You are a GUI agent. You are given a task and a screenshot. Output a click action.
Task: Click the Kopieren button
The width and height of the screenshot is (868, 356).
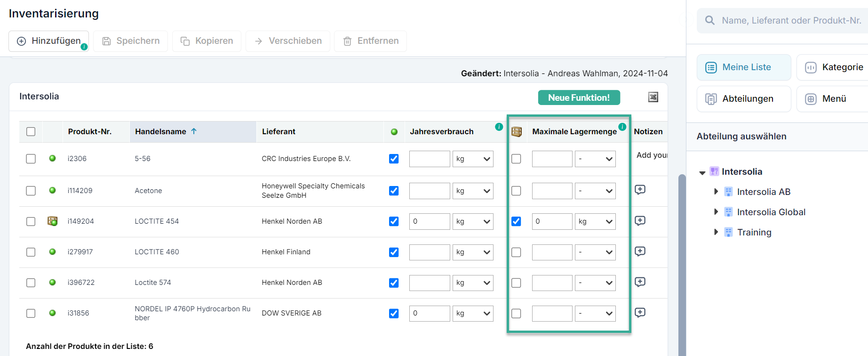pyautogui.click(x=207, y=41)
